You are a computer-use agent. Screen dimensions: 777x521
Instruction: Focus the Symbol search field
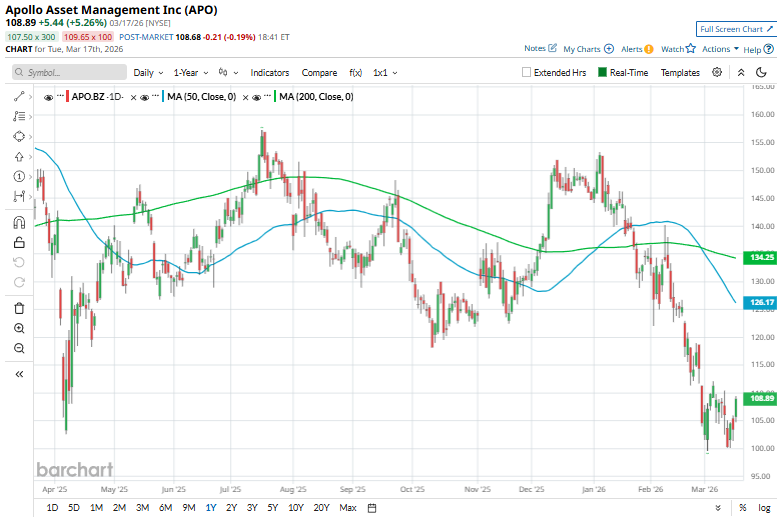(69, 72)
